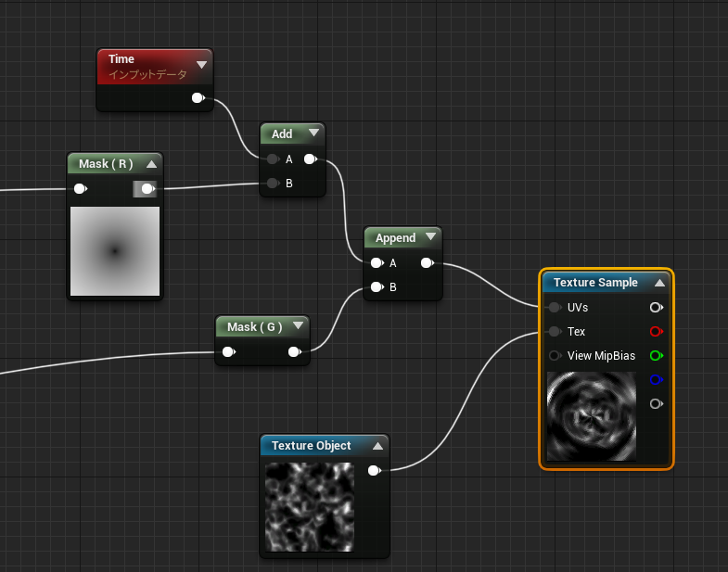Click input pin B on Append node
This screenshot has width=728, height=572.
[377, 287]
